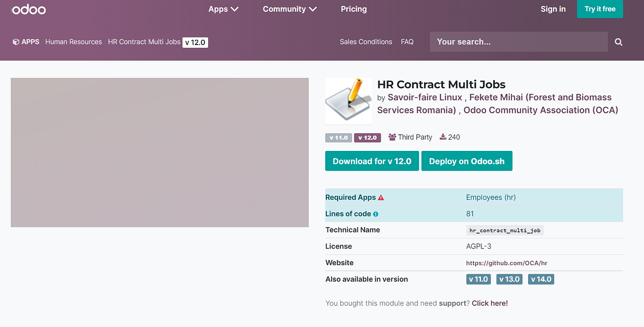Click Deploy on Odoo.sh
This screenshot has width=644, height=327.
466,161
